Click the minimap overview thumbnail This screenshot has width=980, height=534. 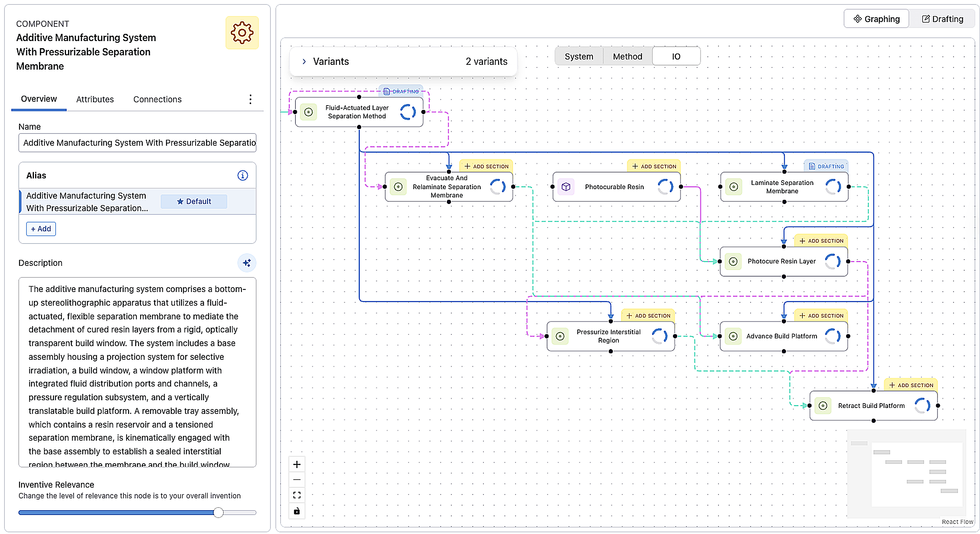(x=907, y=474)
